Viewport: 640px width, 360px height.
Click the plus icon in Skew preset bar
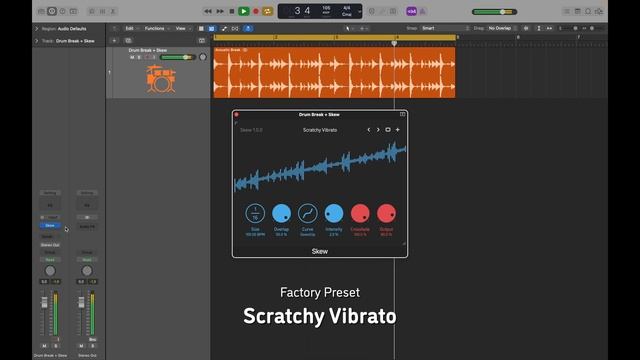[398, 130]
